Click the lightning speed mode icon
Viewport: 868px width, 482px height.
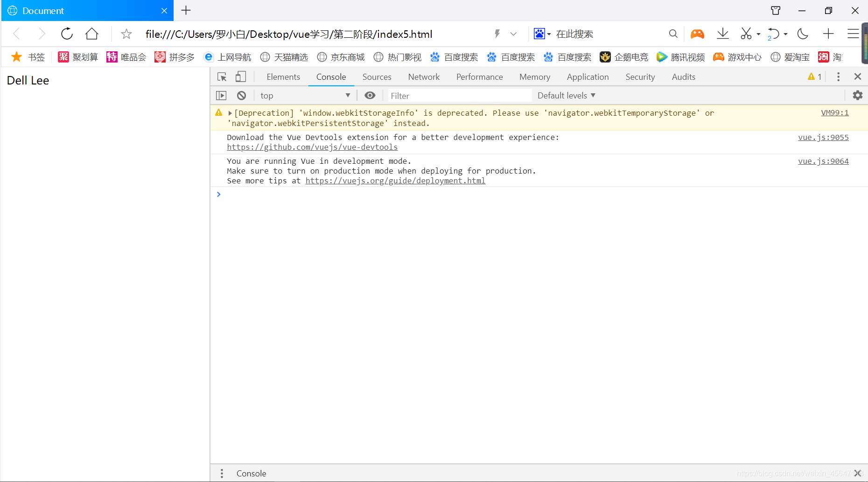(497, 34)
